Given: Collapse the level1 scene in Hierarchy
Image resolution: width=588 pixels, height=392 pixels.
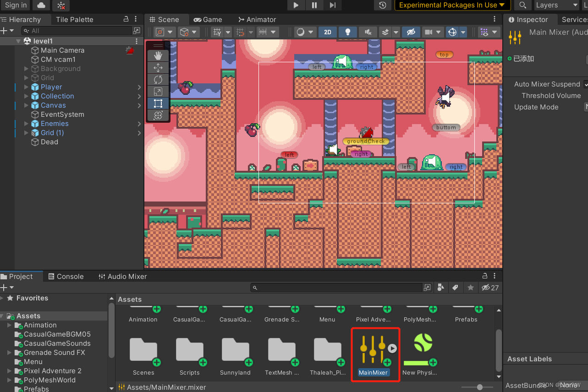Looking at the screenshot, I should point(18,41).
